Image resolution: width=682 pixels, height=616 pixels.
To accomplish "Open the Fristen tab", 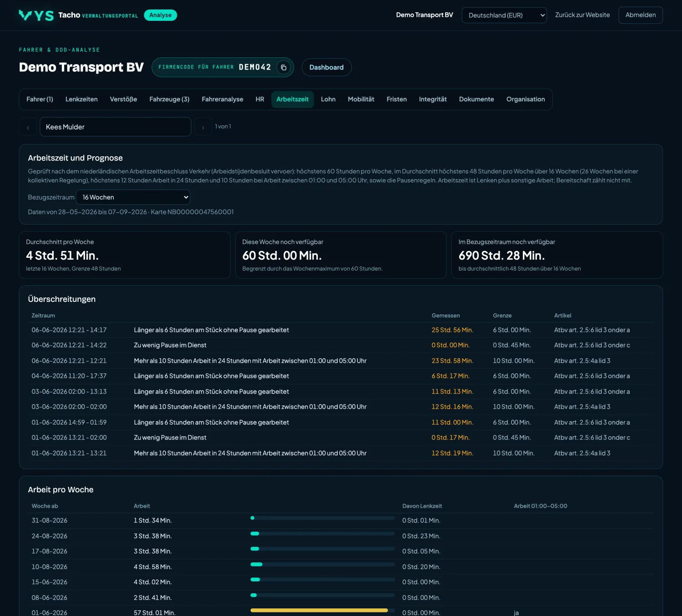I will (x=396, y=99).
